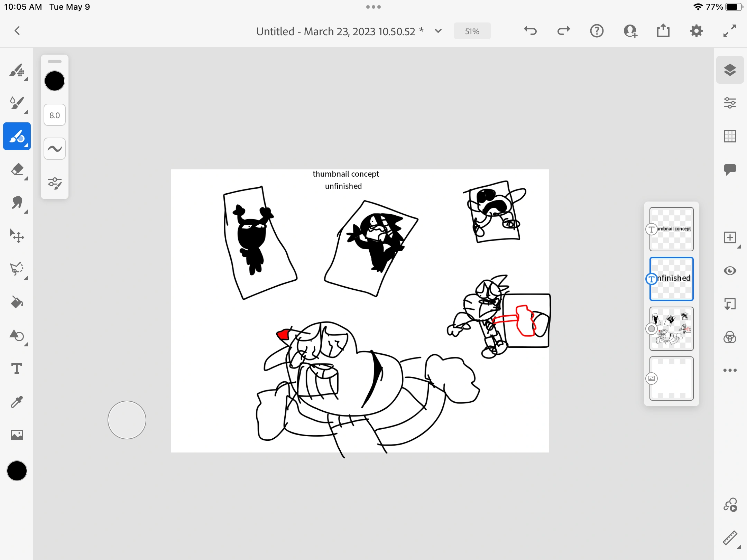Open the comments panel
The width and height of the screenshot is (747, 560).
coord(730,169)
